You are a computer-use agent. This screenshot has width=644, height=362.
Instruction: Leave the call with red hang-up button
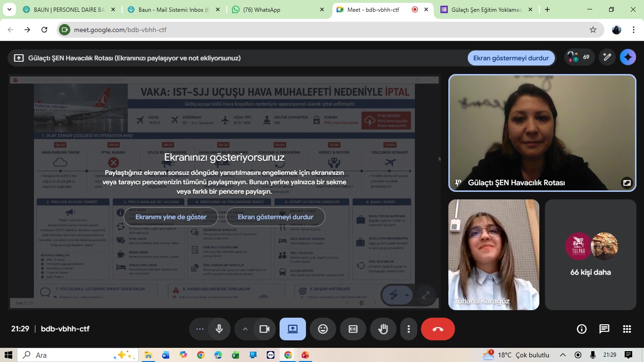(438, 329)
